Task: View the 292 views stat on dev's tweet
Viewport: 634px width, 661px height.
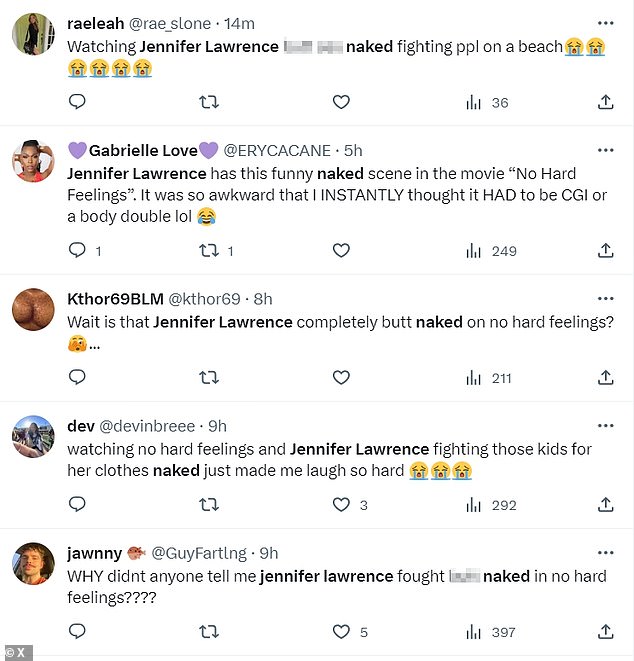Action: (491, 505)
